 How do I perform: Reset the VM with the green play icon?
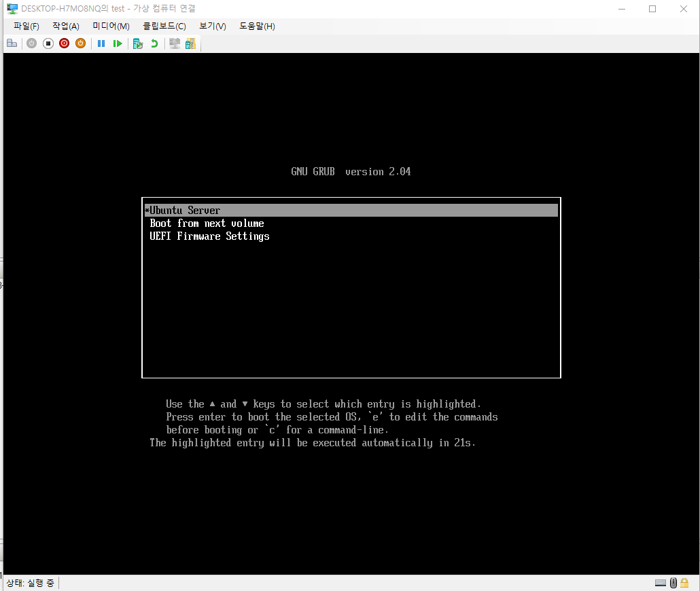[x=118, y=43]
